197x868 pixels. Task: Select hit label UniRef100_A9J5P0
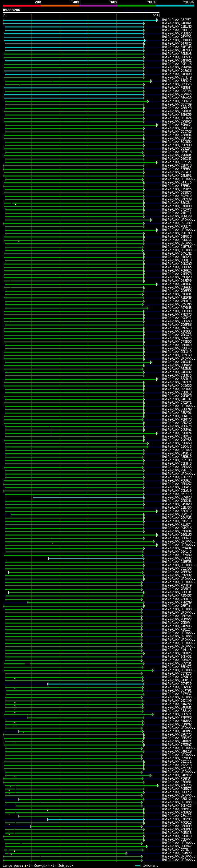177,853
